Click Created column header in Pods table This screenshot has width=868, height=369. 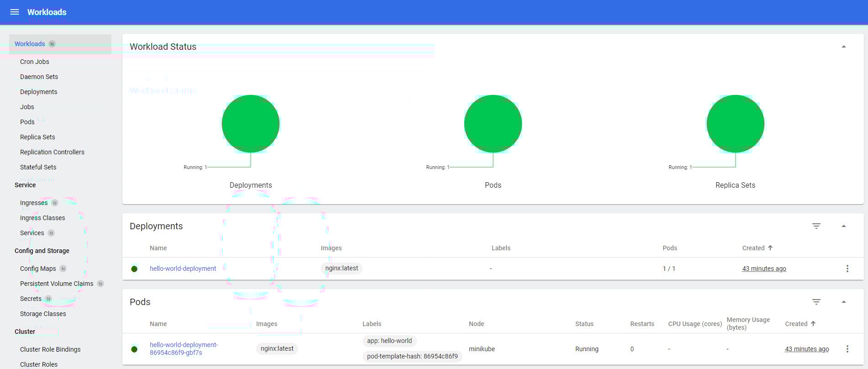coord(796,324)
